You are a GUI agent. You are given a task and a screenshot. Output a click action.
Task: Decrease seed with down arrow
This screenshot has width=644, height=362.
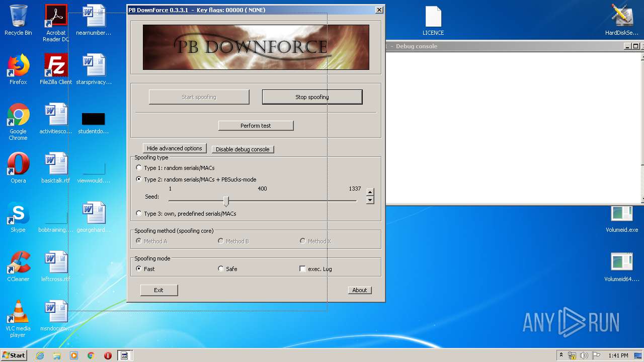point(370,200)
